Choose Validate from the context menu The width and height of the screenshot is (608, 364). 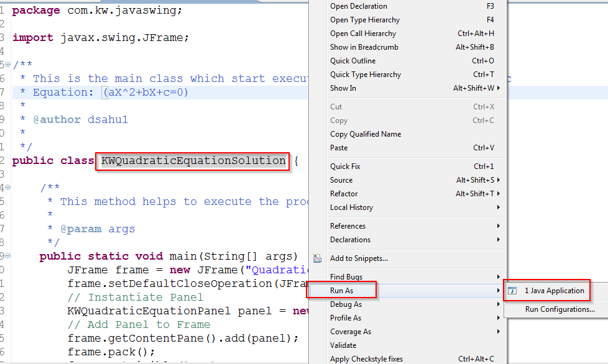(342, 345)
